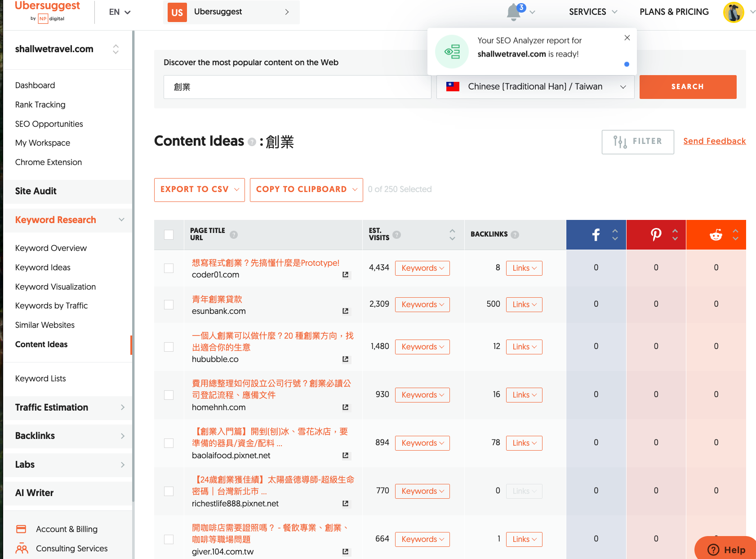Click the orange Search button
The image size is (756, 559).
(688, 87)
